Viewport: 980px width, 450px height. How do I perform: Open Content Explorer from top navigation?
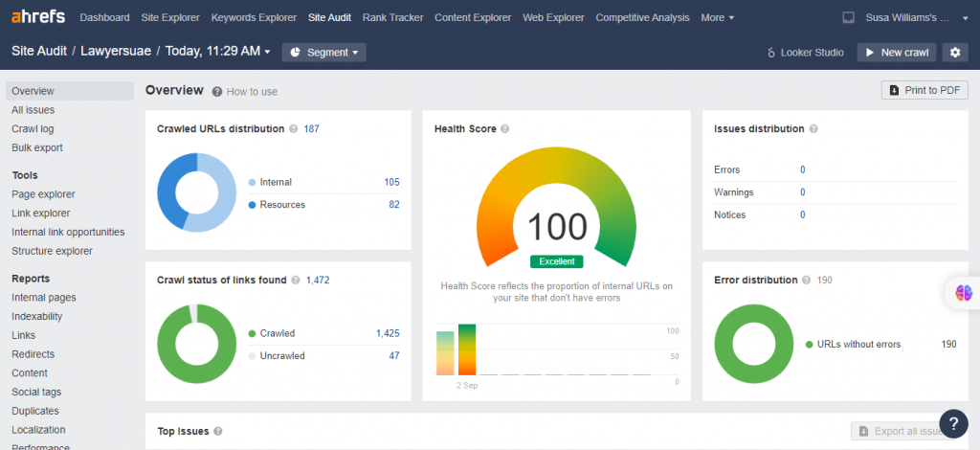[473, 17]
